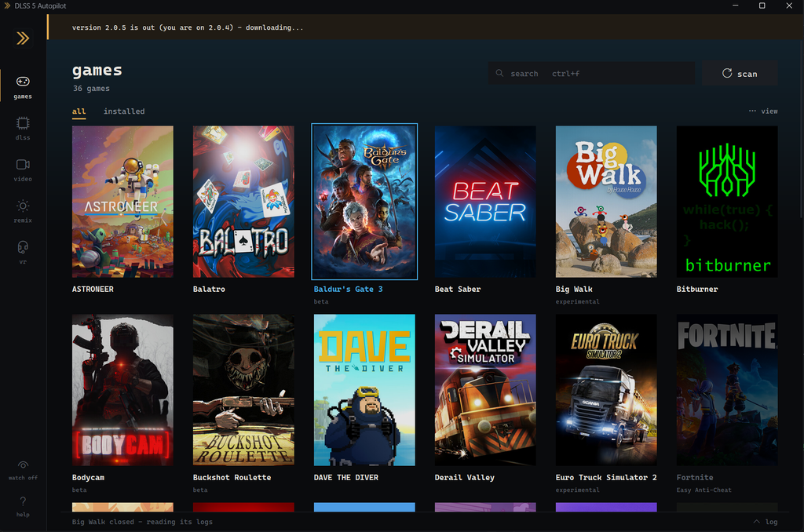Open the Baldur's Gate 3 cover

coord(364,202)
